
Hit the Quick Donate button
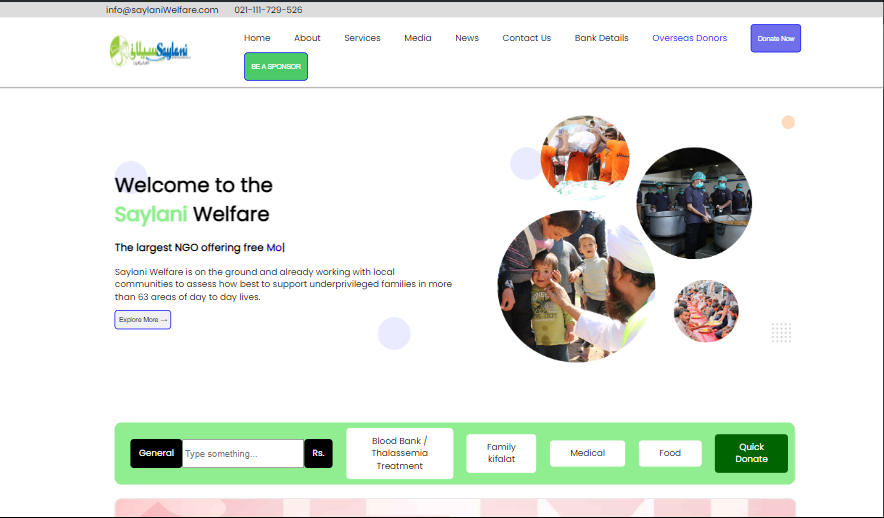pyautogui.click(x=751, y=453)
